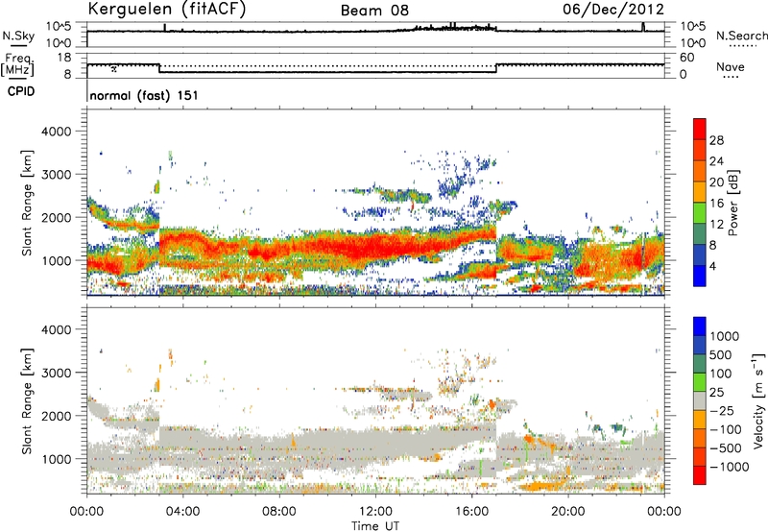Screen dimensions: 768x532
Task: Click the "16:00" time tick label
Action: pyautogui.click(x=471, y=512)
